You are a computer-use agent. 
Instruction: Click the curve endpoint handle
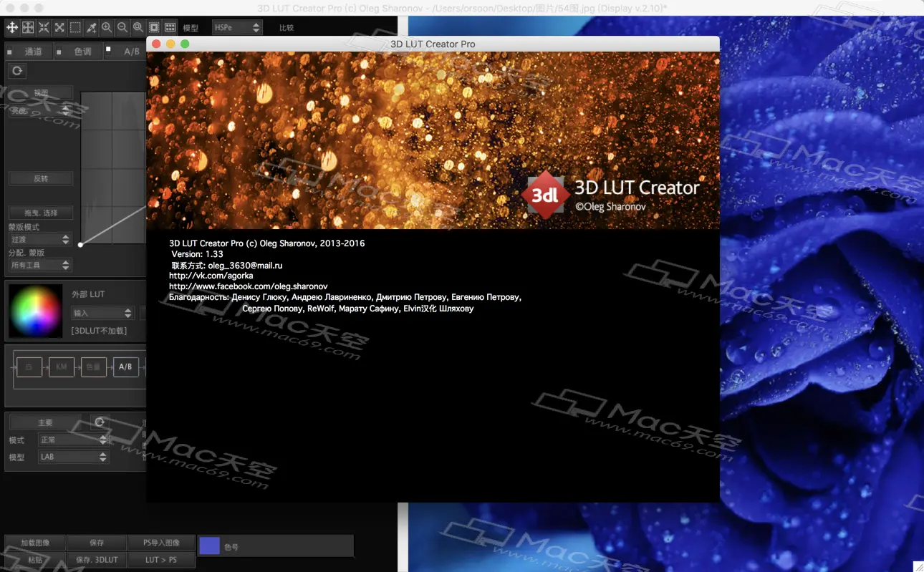tap(80, 245)
